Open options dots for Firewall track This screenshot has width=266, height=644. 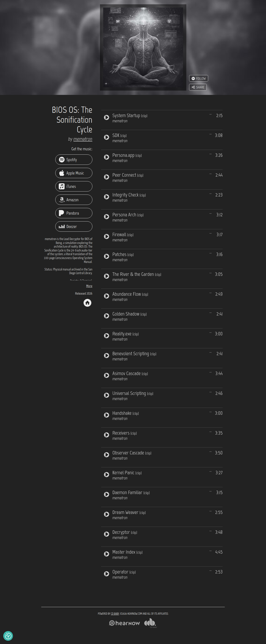tap(211, 234)
